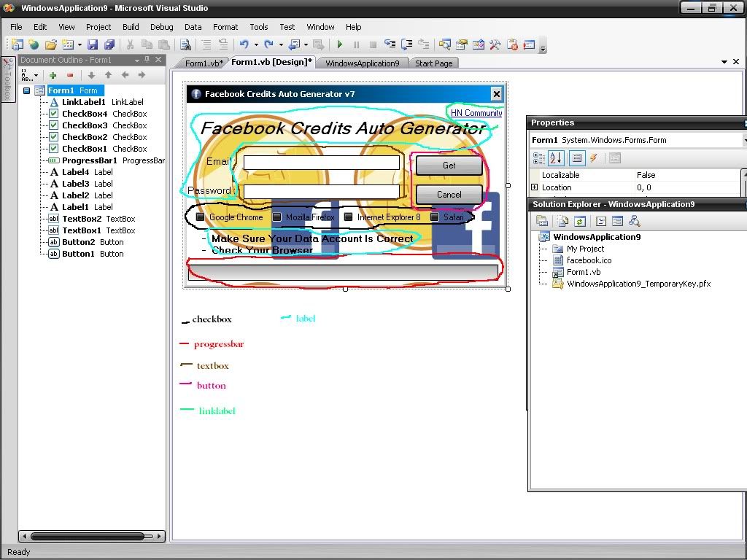Click the green plus icon in Document Outline
This screenshot has width=747, height=560.
click(x=53, y=75)
